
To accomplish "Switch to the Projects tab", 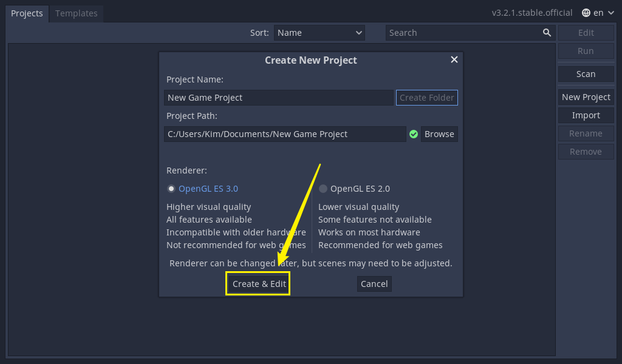I will click(x=27, y=13).
